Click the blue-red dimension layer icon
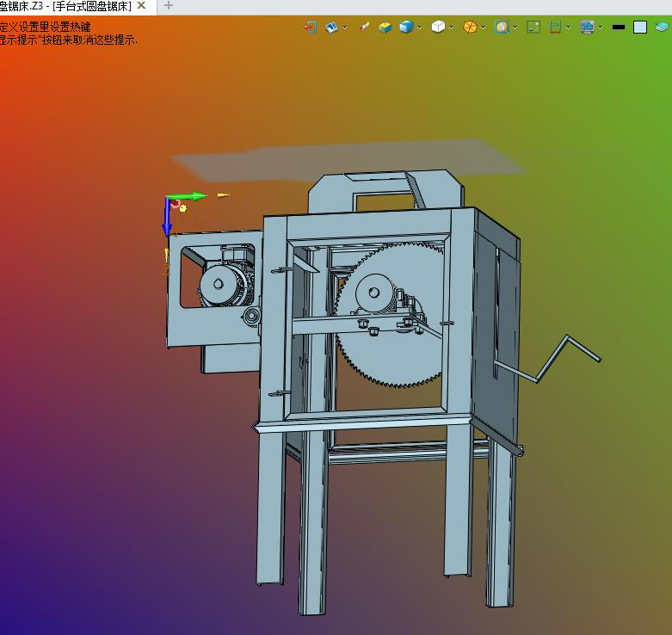Image resolution: width=672 pixels, height=635 pixels. point(556,28)
